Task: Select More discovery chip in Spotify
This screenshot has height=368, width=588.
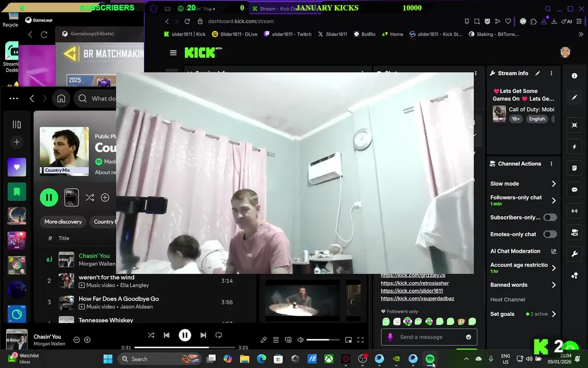Action: tap(63, 221)
